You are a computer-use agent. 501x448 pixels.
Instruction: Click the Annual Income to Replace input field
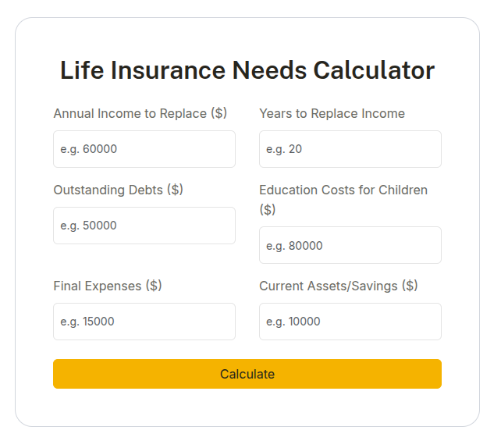pyautogui.click(x=144, y=149)
